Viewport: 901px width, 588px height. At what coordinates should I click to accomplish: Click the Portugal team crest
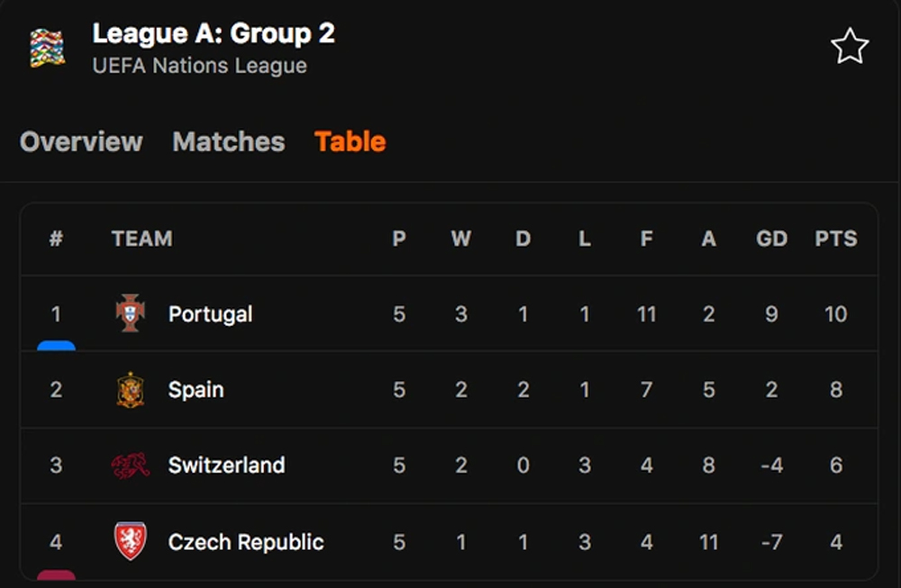pyautogui.click(x=131, y=313)
